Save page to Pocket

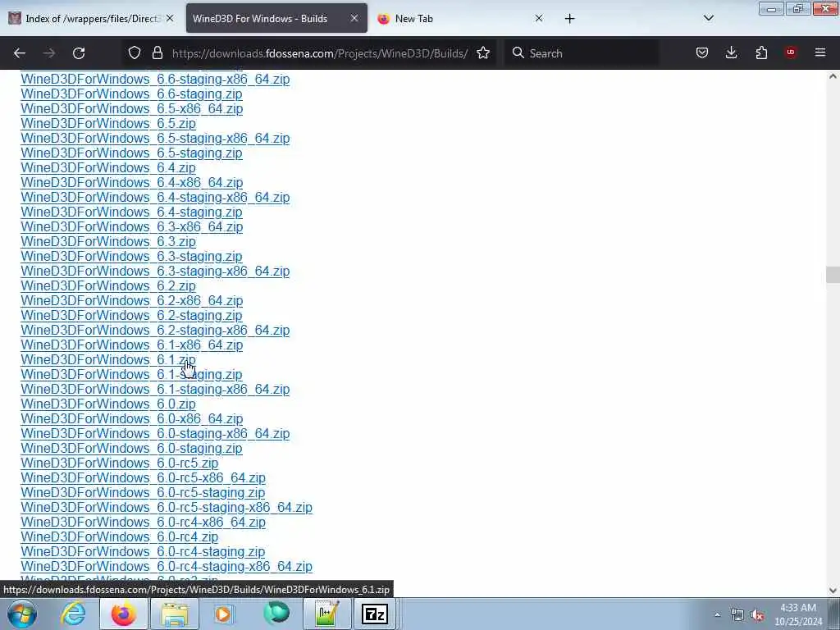(x=702, y=52)
